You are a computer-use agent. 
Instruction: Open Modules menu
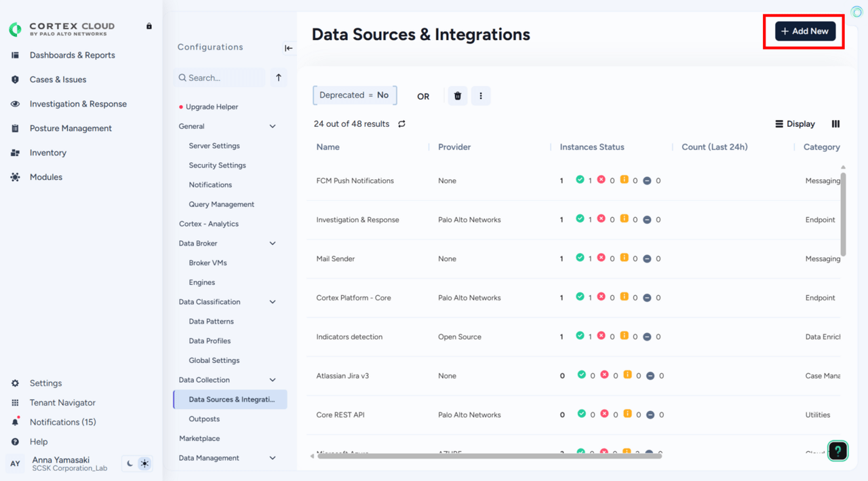coord(45,177)
